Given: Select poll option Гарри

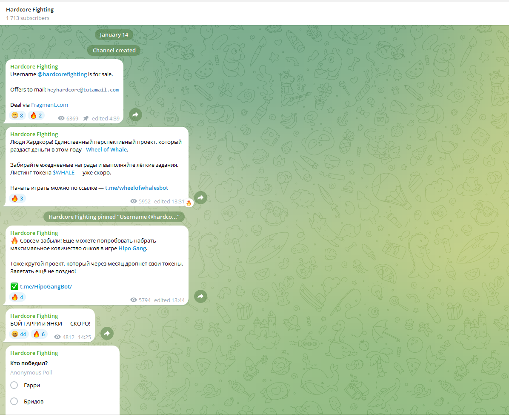Looking at the screenshot, I should (14, 385).
